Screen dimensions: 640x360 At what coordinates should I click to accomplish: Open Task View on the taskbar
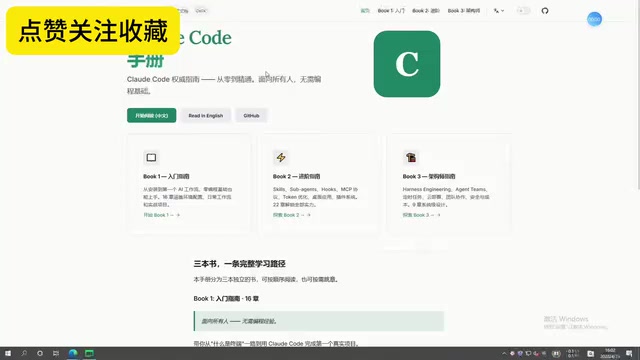tap(56, 353)
